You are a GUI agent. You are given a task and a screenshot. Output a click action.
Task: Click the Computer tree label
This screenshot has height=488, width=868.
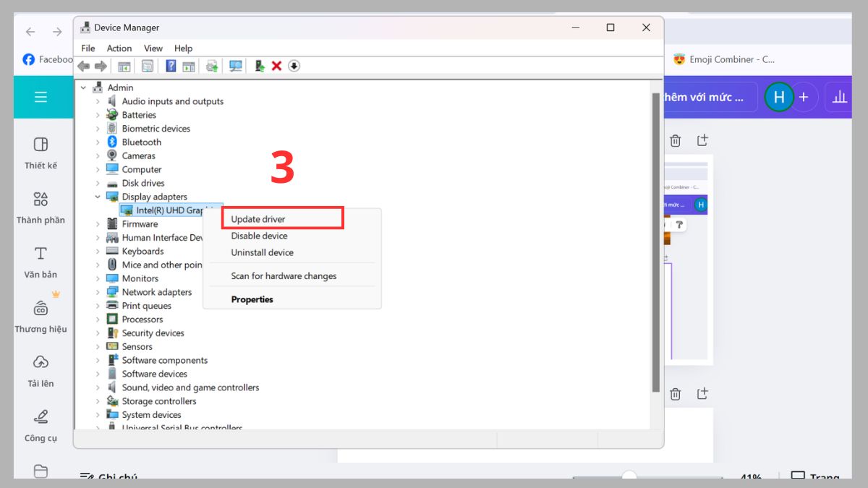tap(142, 169)
